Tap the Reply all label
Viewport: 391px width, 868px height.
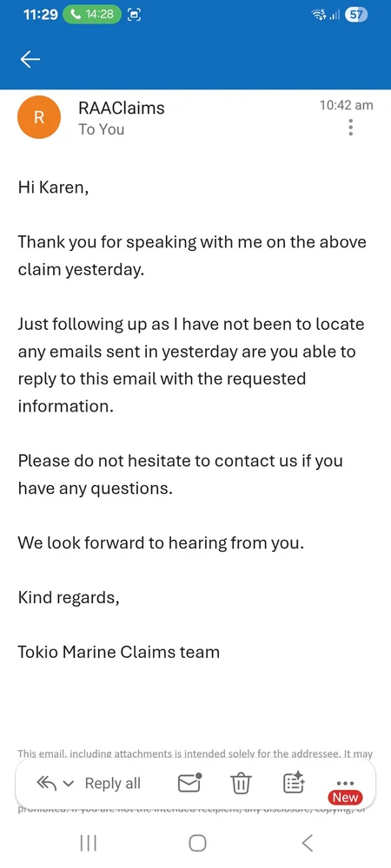112,783
